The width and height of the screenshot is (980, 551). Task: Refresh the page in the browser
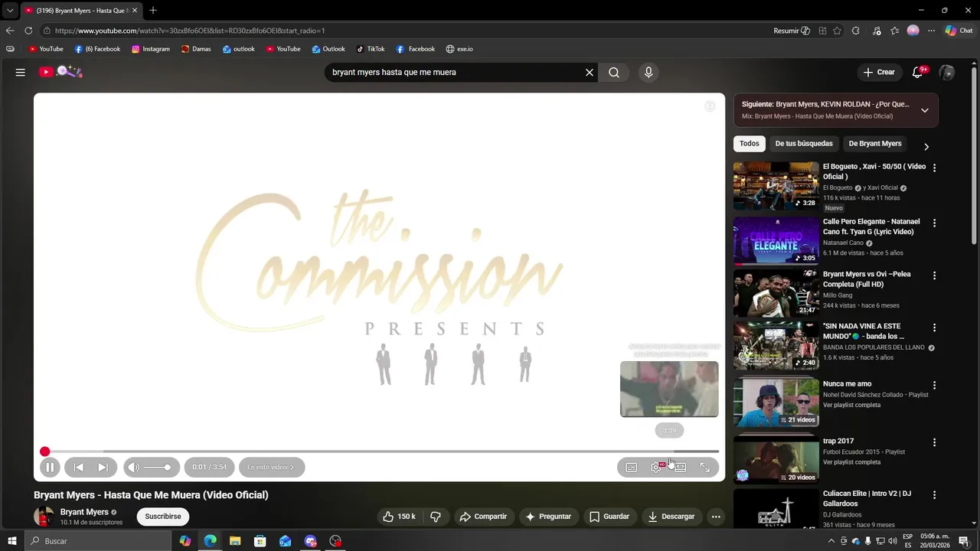click(x=28, y=31)
